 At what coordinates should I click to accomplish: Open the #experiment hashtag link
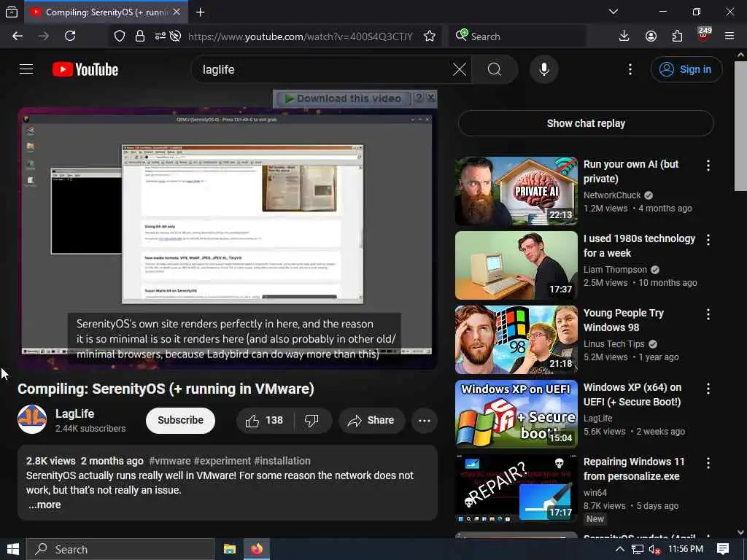[x=222, y=461]
